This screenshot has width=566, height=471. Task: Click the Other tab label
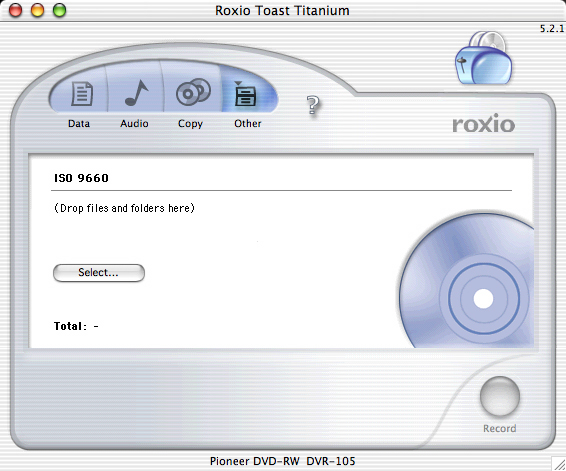[248, 123]
